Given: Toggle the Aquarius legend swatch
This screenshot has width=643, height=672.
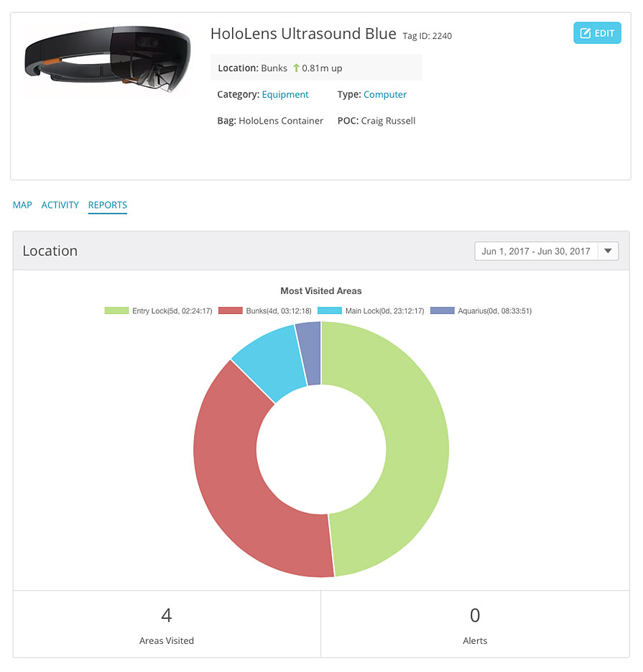Looking at the screenshot, I should point(443,310).
